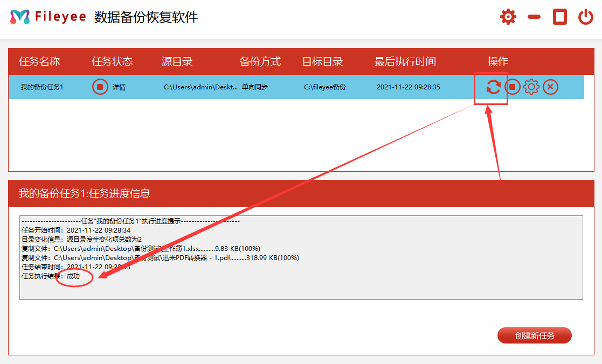Maximize the window with the square icon
The height and width of the screenshot is (364, 602).
[560, 17]
